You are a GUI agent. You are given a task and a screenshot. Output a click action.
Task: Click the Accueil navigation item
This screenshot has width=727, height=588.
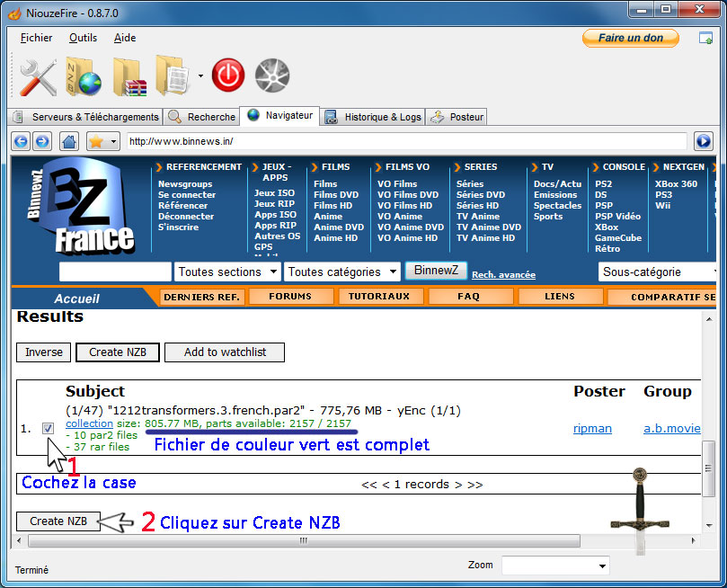77,298
